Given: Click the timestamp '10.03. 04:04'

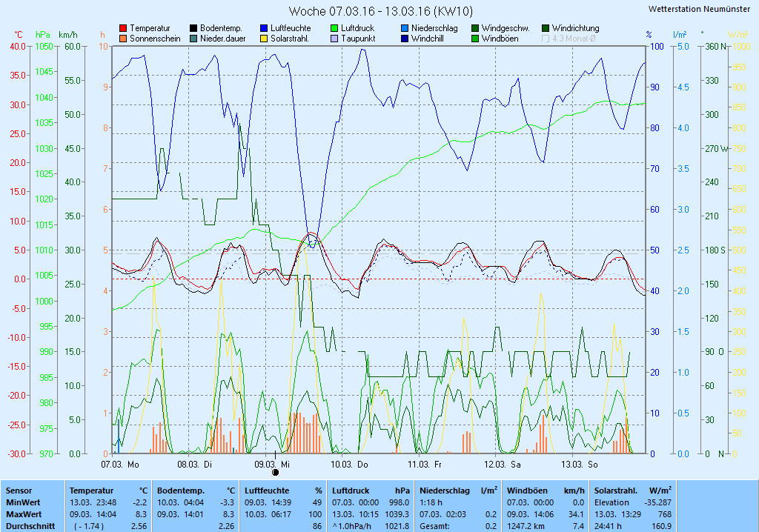Looking at the screenshot, I should coord(181,502).
